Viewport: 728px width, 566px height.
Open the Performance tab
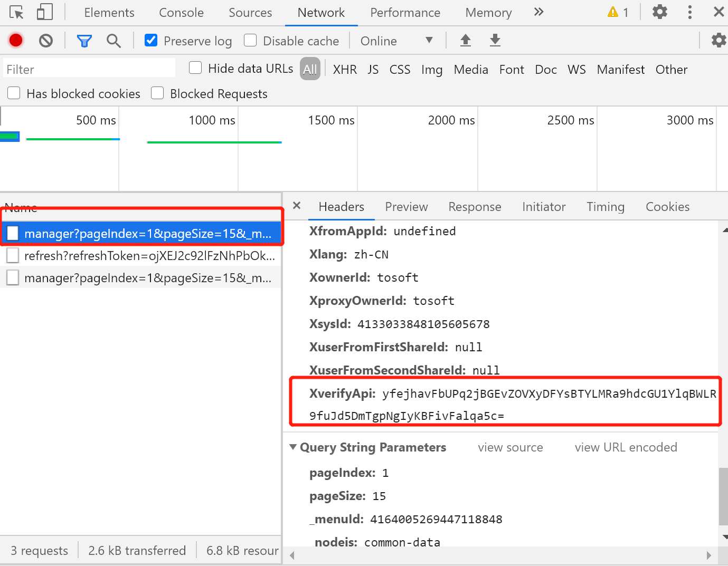click(x=405, y=13)
